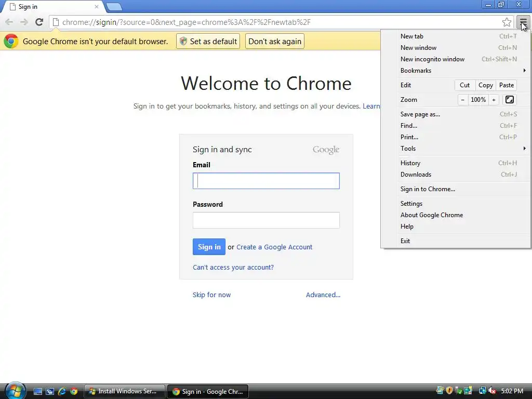
Task: Click the page icon in the address bar
Action: 56,22
